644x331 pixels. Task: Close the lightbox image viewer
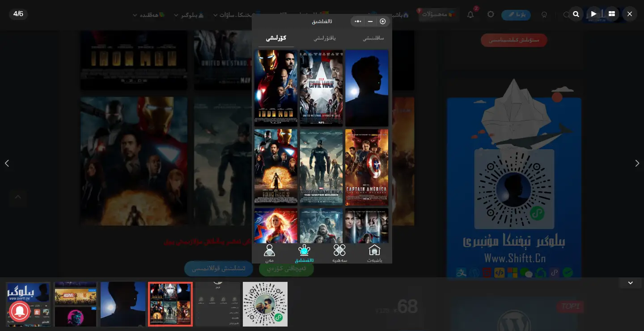pos(630,14)
